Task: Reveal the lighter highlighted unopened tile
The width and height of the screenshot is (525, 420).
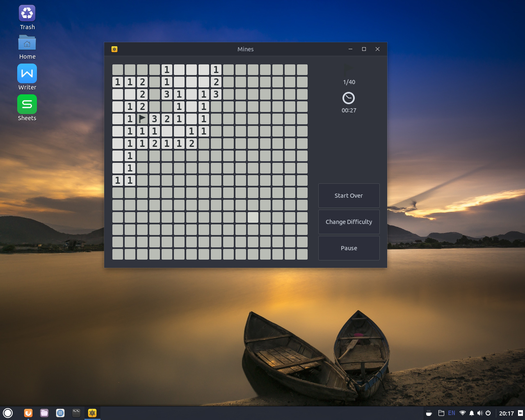Action: (253, 217)
